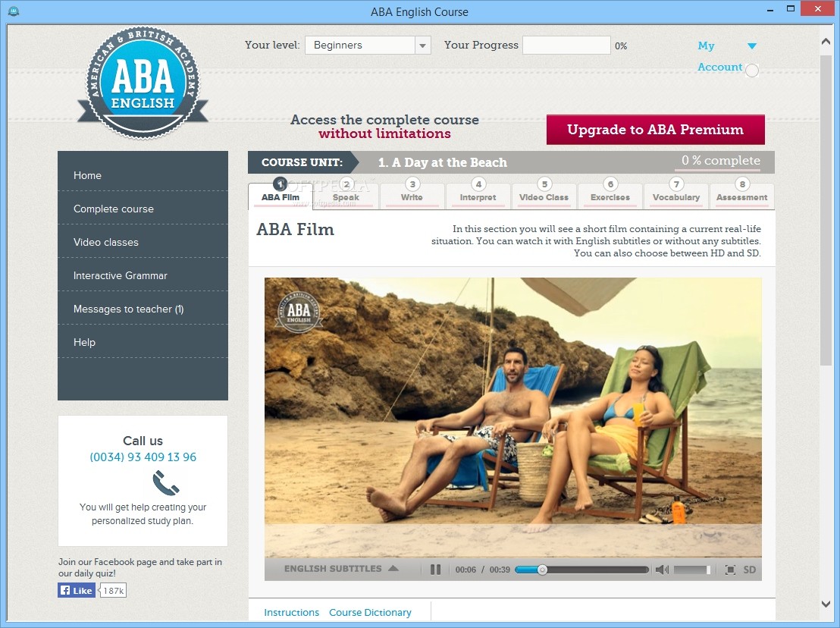The height and width of the screenshot is (628, 840).
Task: Click the video seek bar handle
Action: click(x=542, y=570)
